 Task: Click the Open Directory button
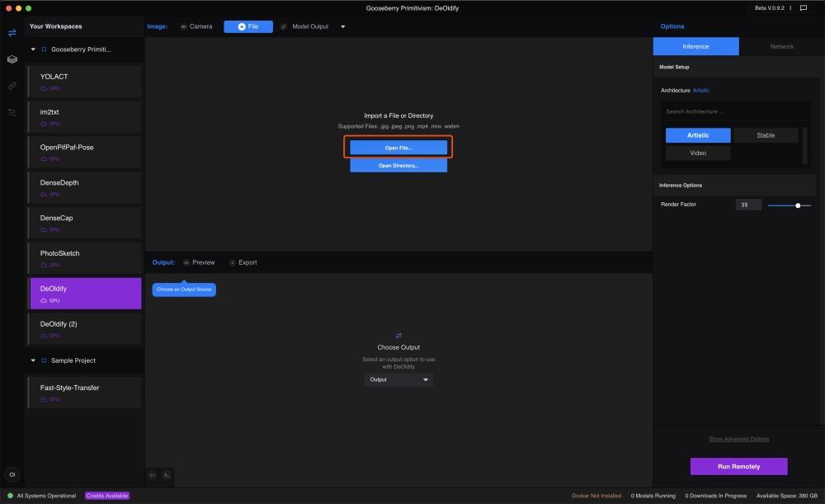coord(398,166)
